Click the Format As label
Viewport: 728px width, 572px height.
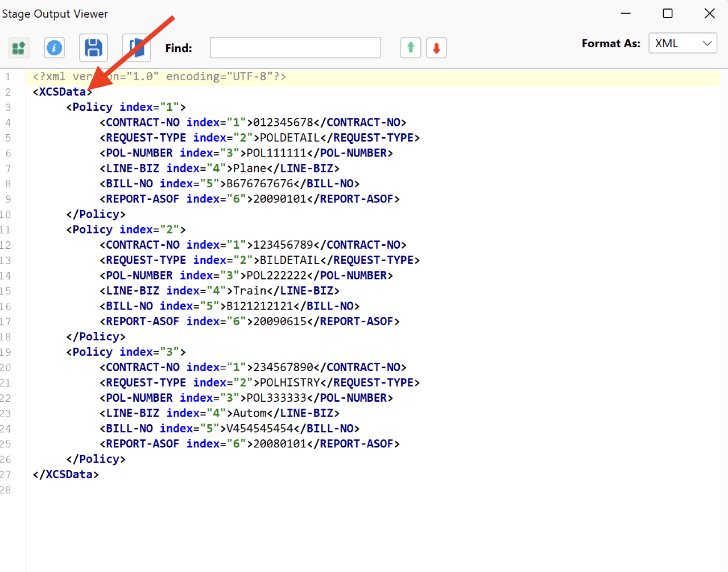611,43
